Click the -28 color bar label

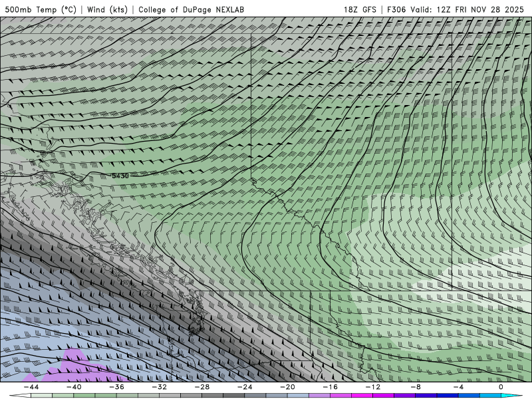202,387
